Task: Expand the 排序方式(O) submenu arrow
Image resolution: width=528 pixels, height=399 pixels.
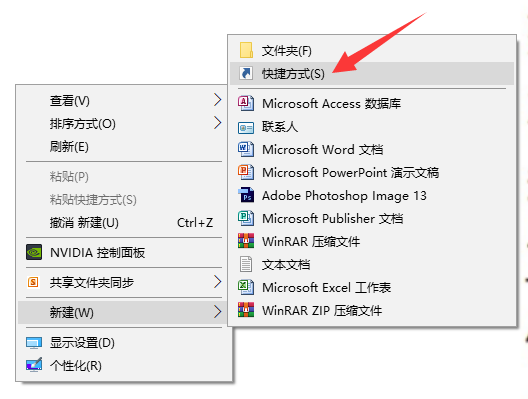Action: (x=218, y=123)
